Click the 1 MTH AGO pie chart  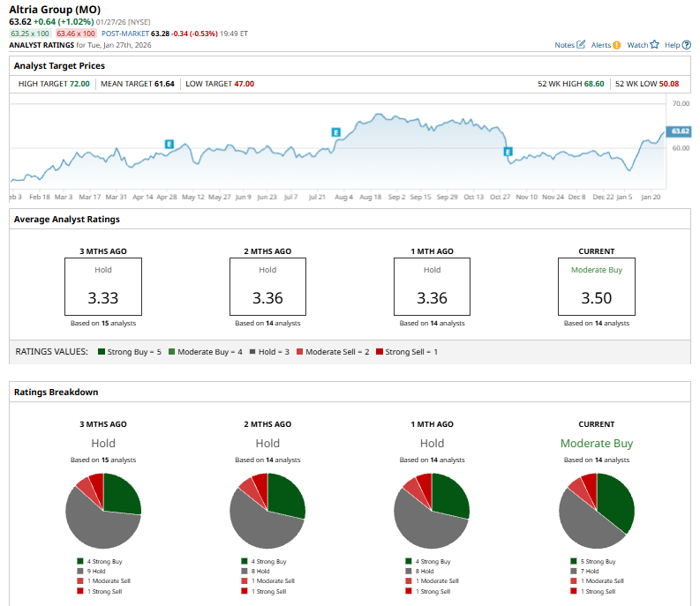pos(432,511)
